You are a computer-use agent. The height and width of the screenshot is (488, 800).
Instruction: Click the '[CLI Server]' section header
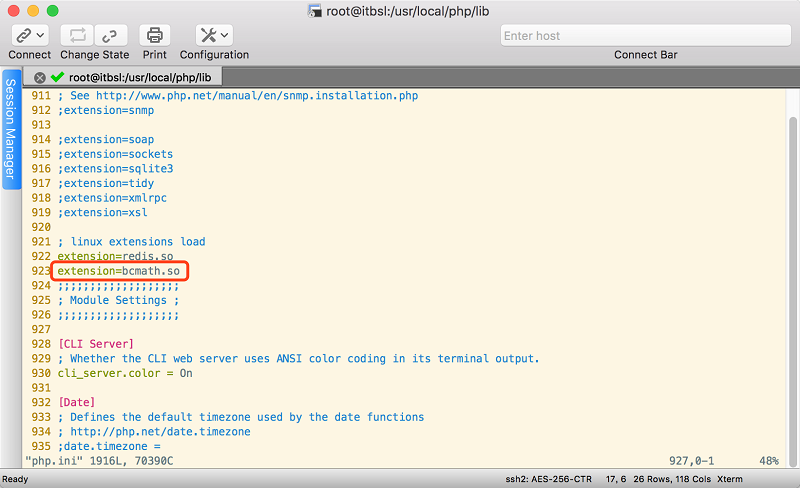[x=96, y=344]
